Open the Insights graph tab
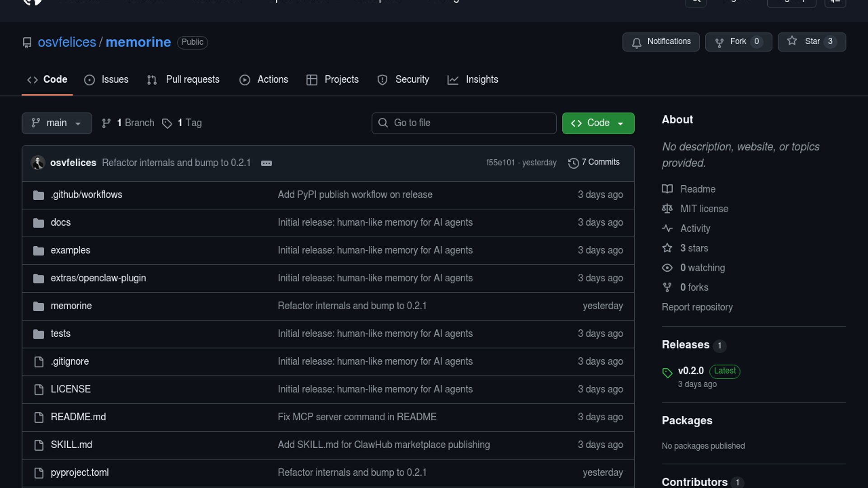The image size is (868, 488). click(x=473, y=80)
